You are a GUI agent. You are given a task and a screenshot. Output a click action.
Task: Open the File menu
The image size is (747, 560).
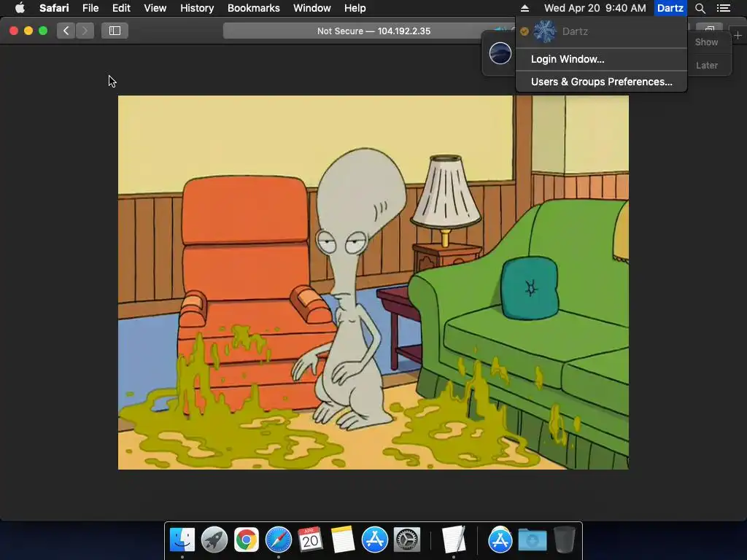pyautogui.click(x=90, y=8)
